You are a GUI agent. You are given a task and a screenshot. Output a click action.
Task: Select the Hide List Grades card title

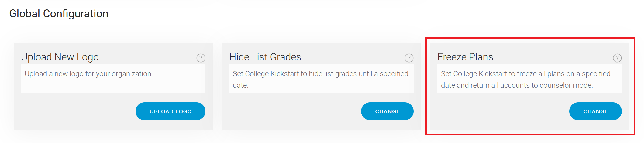pos(265,57)
